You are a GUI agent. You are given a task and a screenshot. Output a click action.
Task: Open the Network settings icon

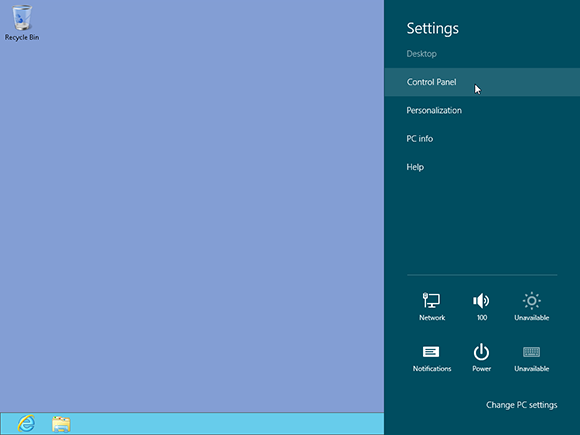[x=431, y=300]
